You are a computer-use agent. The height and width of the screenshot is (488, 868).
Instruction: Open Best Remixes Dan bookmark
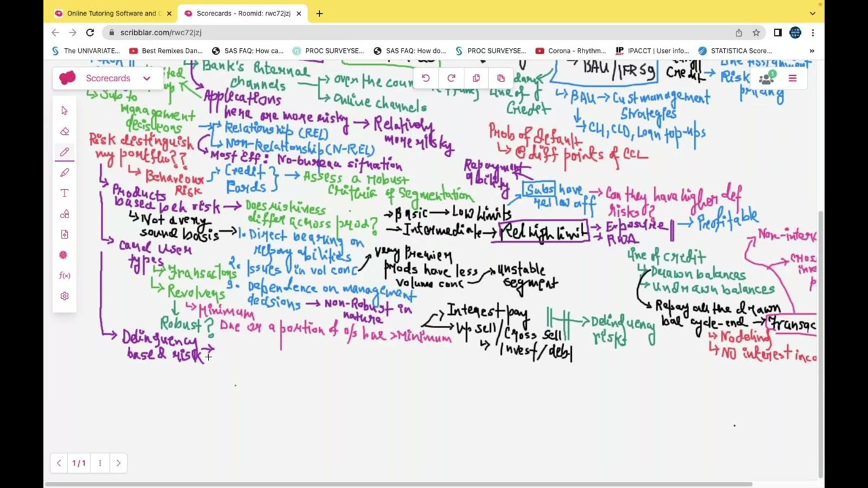pyautogui.click(x=165, y=51)
